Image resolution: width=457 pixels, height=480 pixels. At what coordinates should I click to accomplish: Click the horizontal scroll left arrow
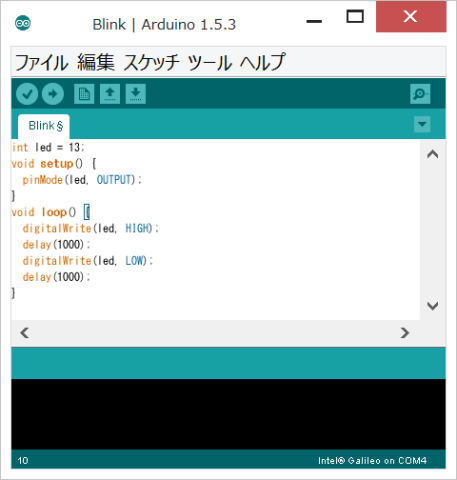tap(25, 333)
